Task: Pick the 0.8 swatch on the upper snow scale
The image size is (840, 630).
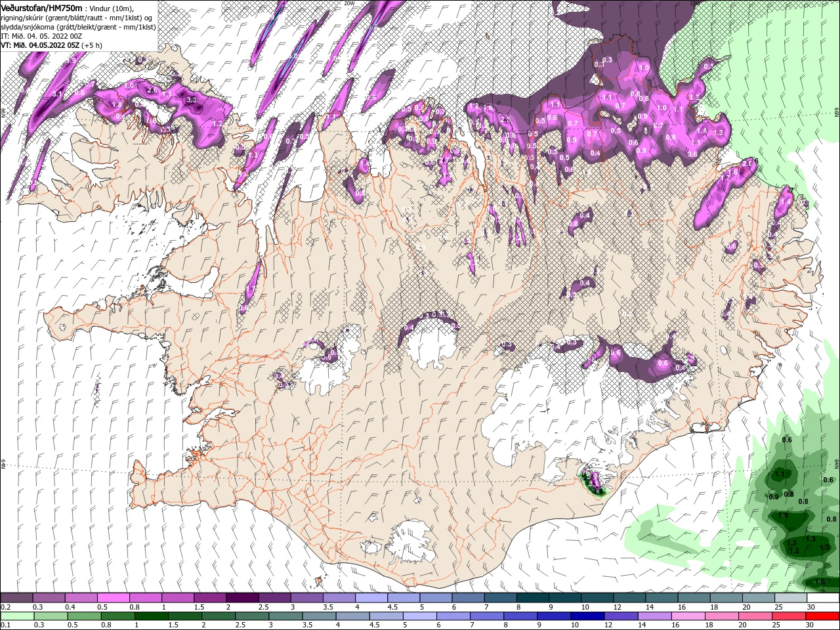Action: tap(145, 598)
